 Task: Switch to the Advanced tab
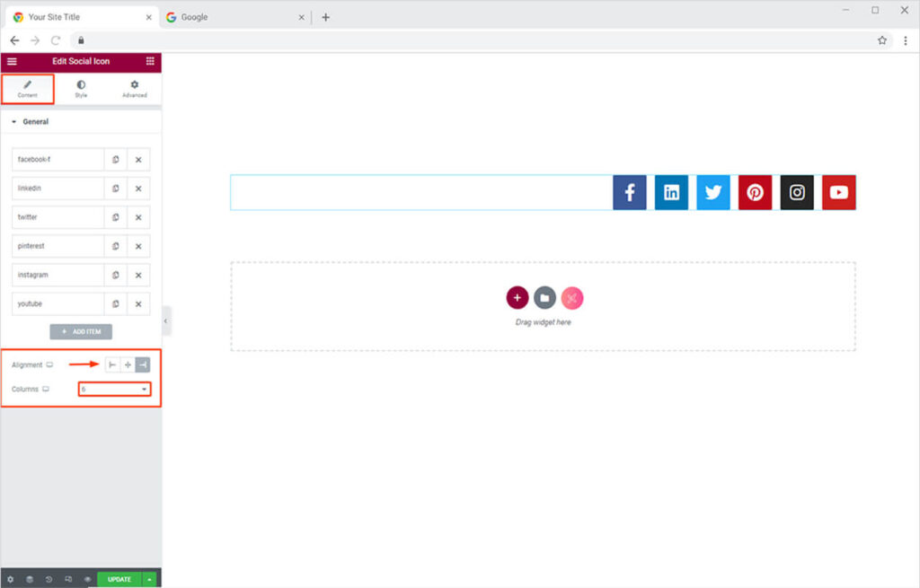135,88
